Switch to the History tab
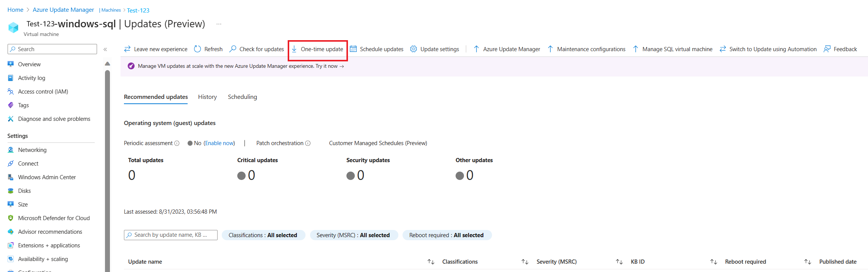This screenshot has height=272, width=868. 207,97
